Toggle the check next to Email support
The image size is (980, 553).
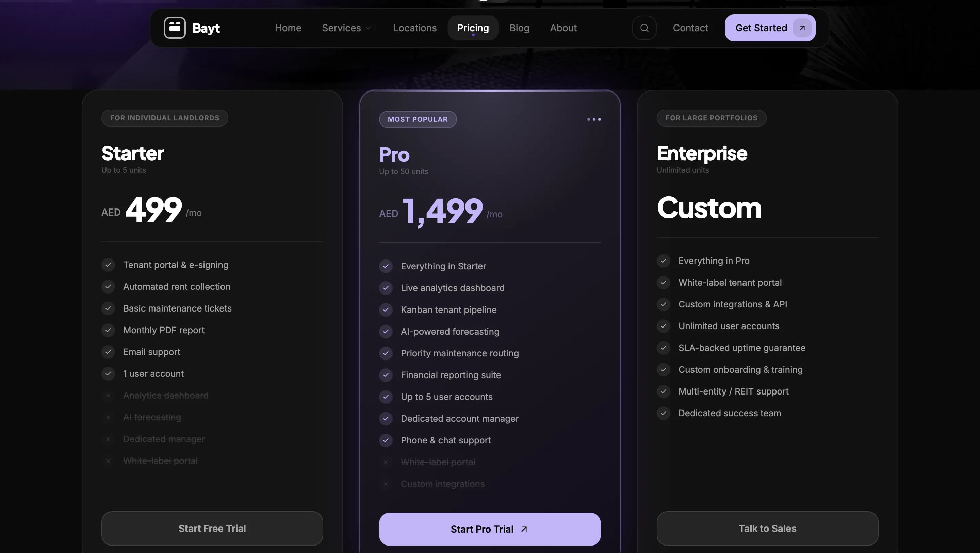point(109,352)
